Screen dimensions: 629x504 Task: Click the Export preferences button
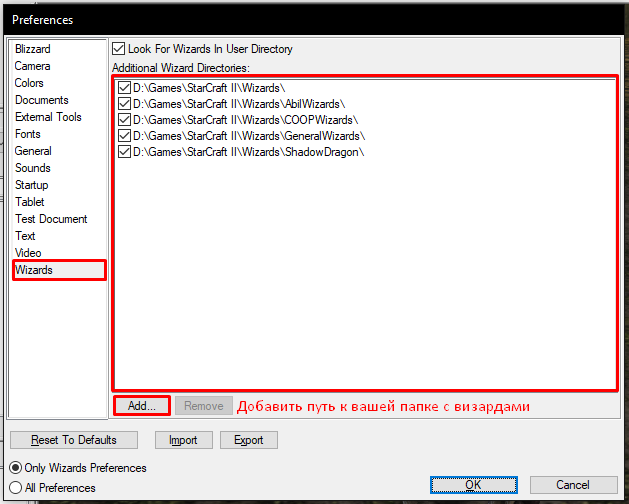(249, 440)
